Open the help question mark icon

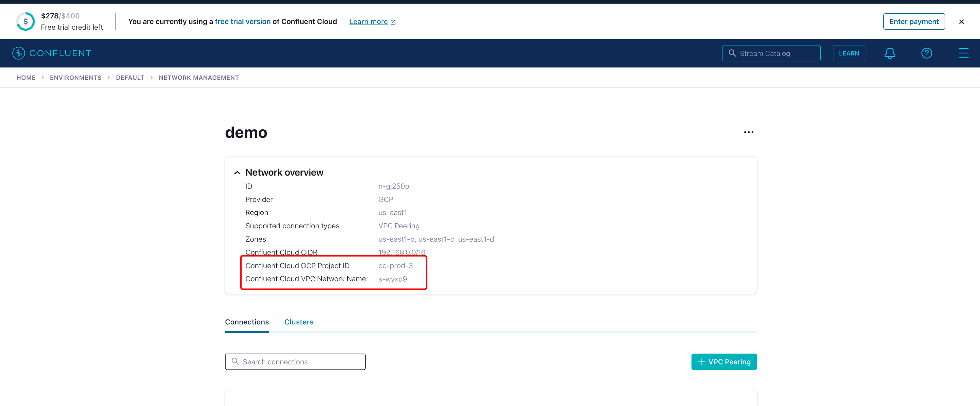point(926,53)
